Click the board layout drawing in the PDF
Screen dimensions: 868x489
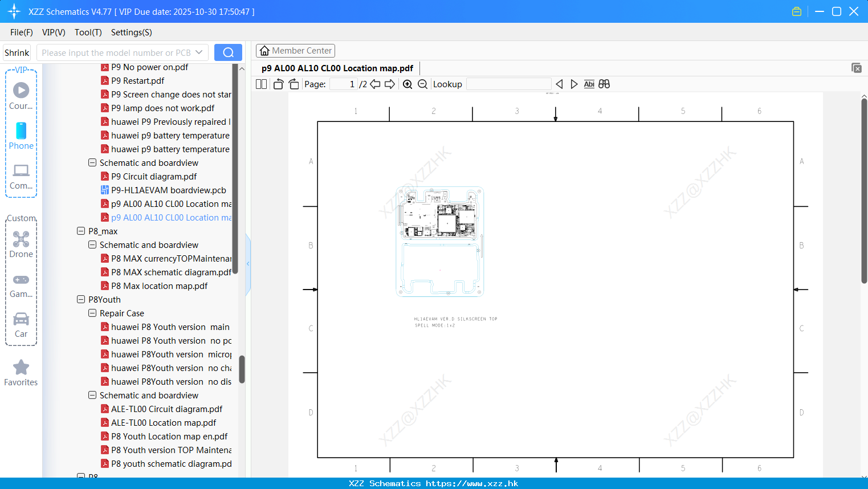coord(440,242)
